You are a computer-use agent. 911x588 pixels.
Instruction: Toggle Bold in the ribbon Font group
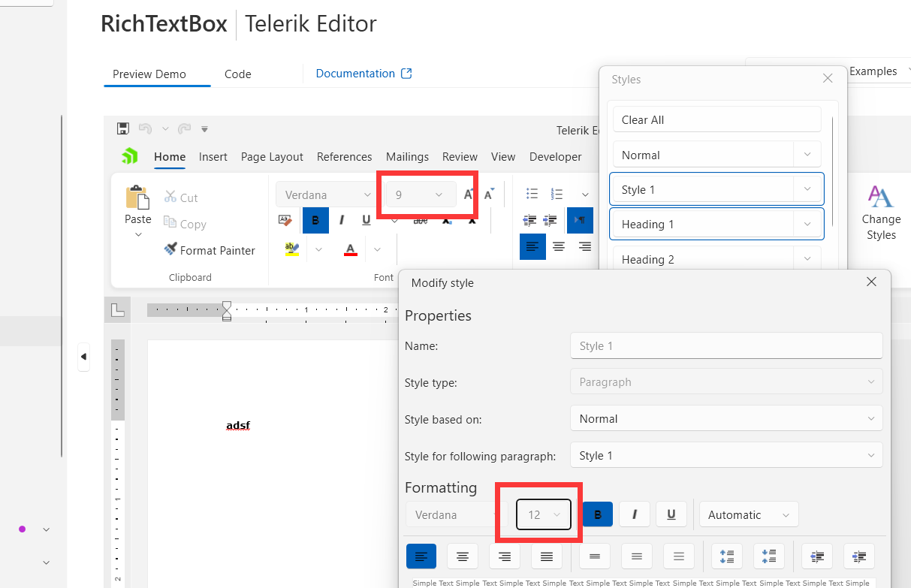[x=315, y=220]
